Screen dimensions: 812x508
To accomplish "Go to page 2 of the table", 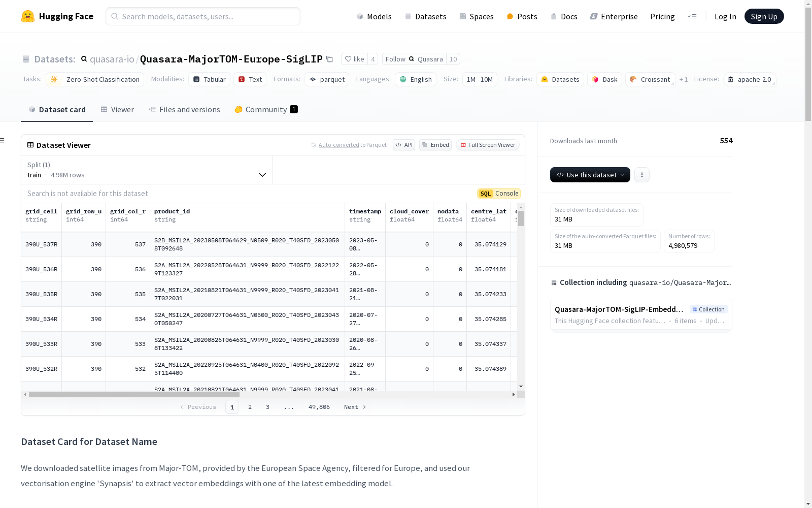I will (x=250, y=407).
